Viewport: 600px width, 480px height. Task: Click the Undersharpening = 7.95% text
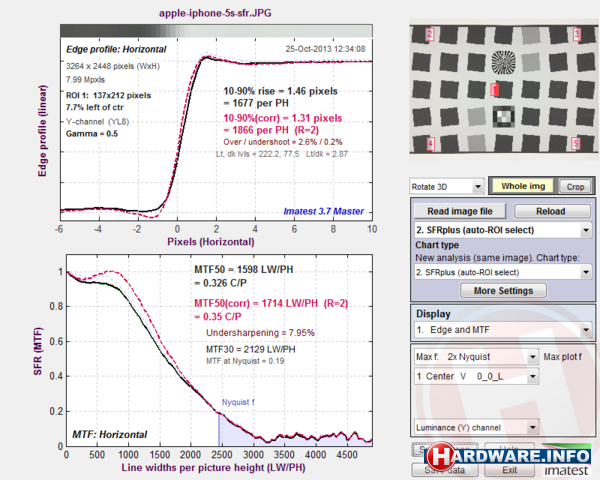[260, 333]
